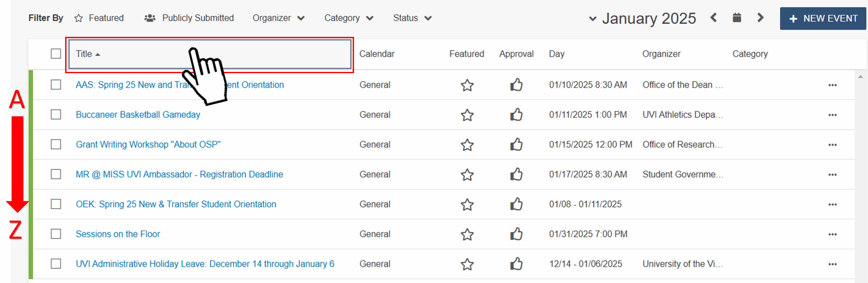The image size is (868, 283).
Task: Feature the Buccaneer Basketball Gameday event star
Action: [467, 115]
